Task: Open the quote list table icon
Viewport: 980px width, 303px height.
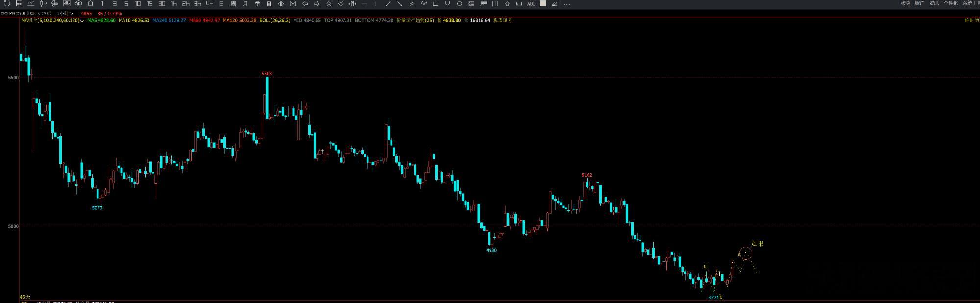Action: click(19, 3)
